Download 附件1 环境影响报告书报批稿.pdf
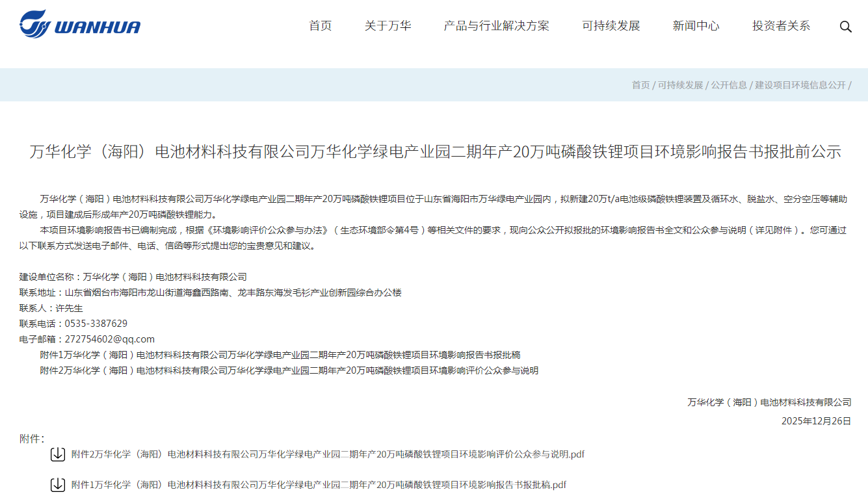This screenshot has height=503, width=868. tap(319, 485)
